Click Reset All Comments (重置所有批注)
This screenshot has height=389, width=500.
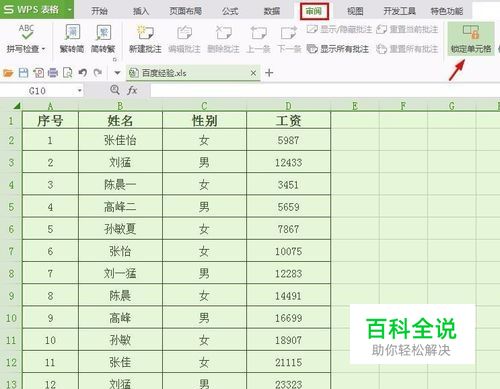pyautogui.click(x=407, y=49)
